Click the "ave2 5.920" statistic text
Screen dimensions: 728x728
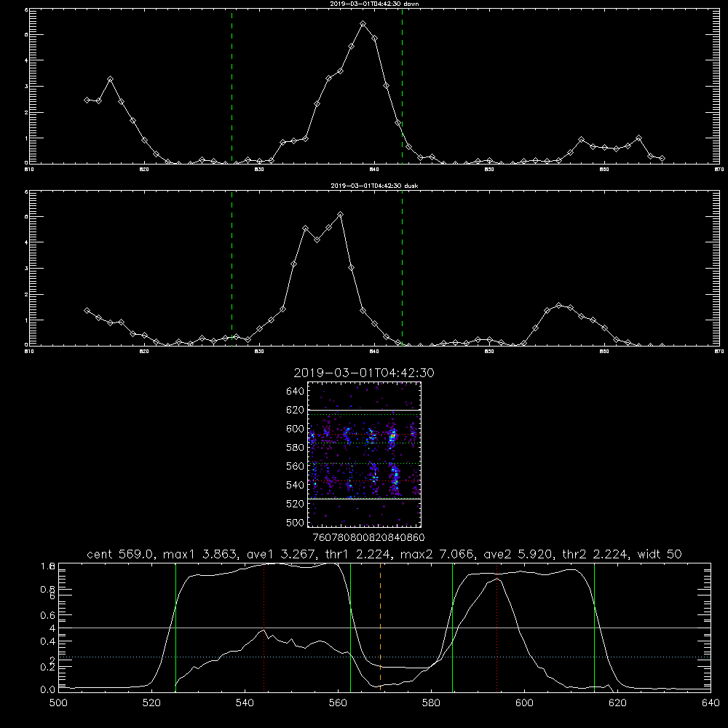coord(518,554)
